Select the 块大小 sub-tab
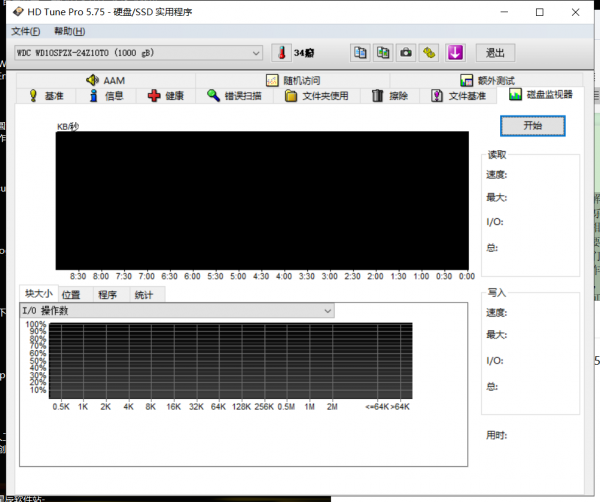Viewport: 600px width, 502px height. coord(39,293)
